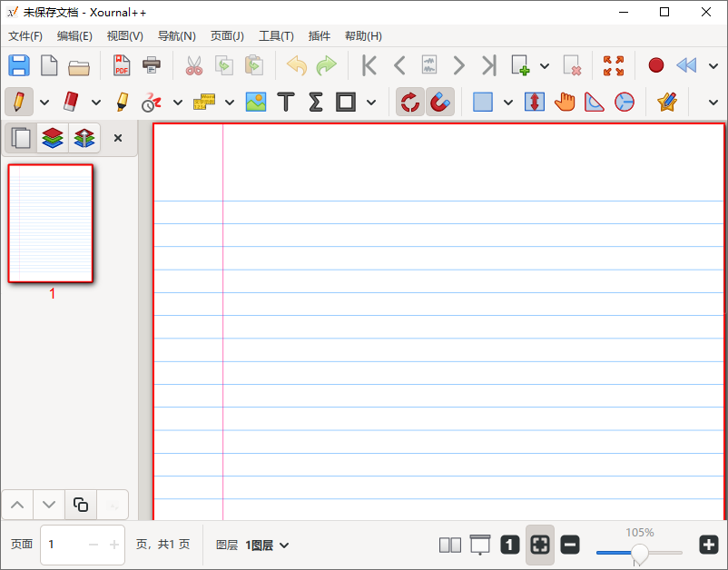Image resolution: width=728 pixels, height=570 pixels.
Task: Toggle grid snapping magnet
Action: point(440,102)
